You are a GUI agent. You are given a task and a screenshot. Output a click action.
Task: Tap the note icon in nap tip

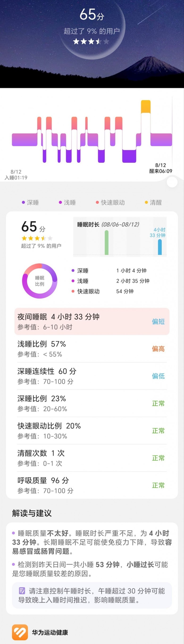[22, 591]
